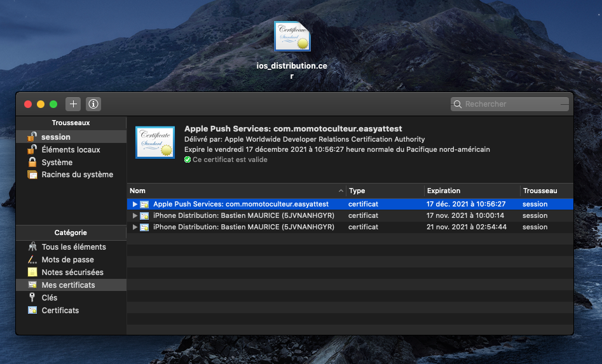Click certificate icon of 17 nov. iPhone Distribution row
Image resolution: width=602 pixels, height=364 pixels.
click(144, 216)
